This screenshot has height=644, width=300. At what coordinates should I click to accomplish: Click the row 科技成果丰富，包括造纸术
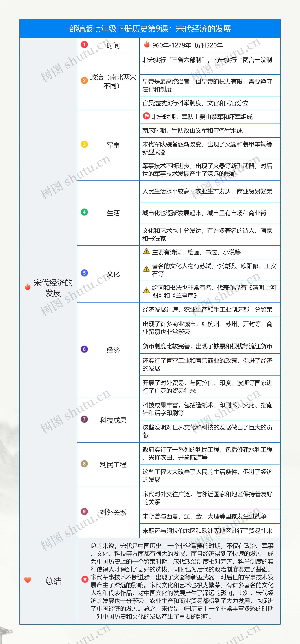pos(210,409)
